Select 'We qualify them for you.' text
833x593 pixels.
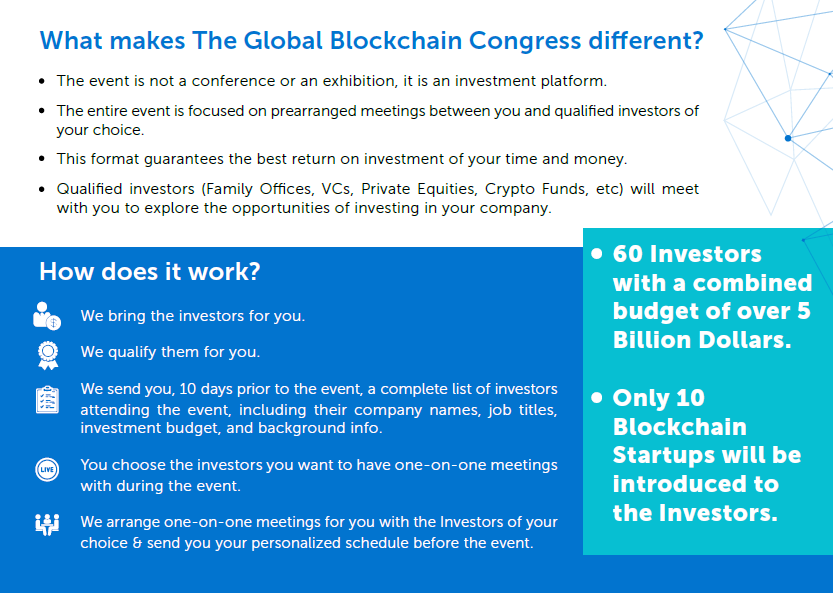[x=170, y=352]
